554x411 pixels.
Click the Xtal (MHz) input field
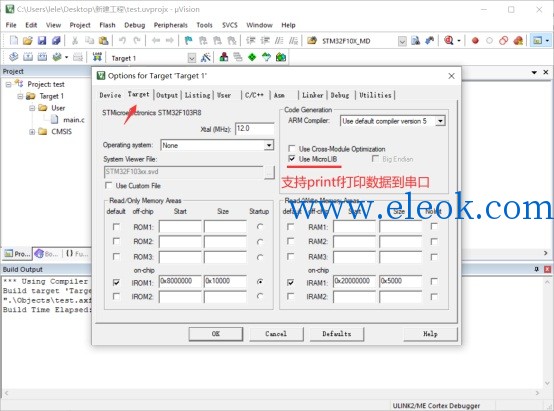pos(254,129)
